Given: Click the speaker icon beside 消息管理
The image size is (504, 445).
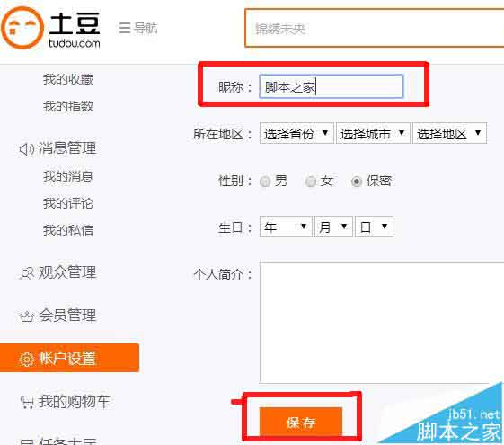Looking at the screenshot, I should [27, 149].
